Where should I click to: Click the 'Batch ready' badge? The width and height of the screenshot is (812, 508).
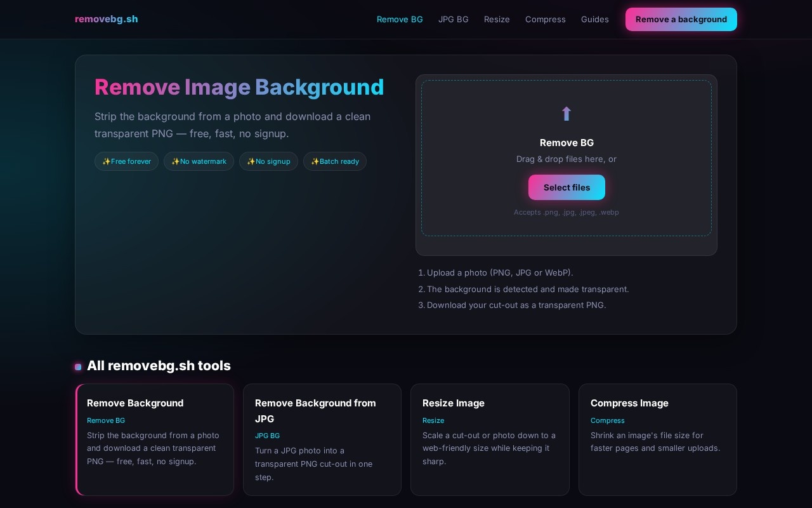[x=335, y=161]
